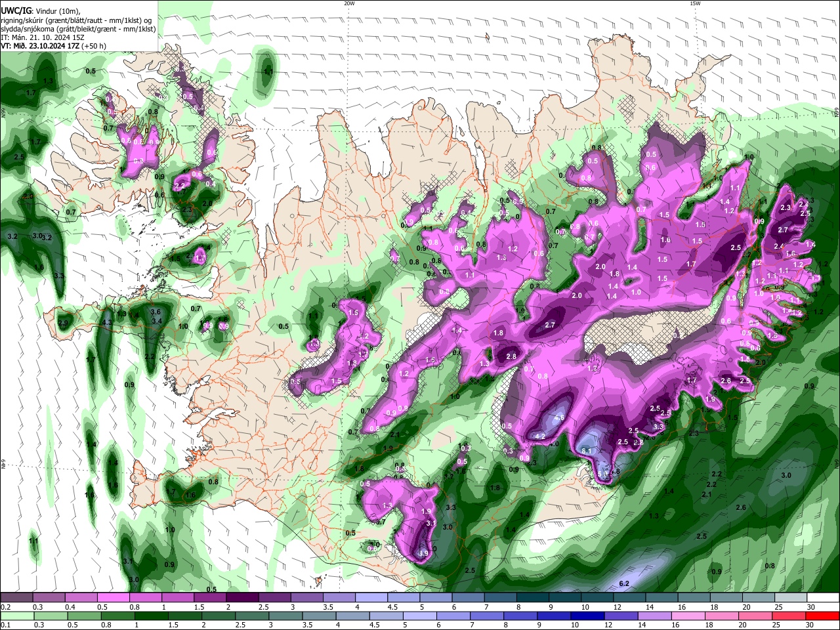Click the '15W' longitude label
Image resolution: width=840 pixels, height=630 pixels.
[x=695, y=3]
